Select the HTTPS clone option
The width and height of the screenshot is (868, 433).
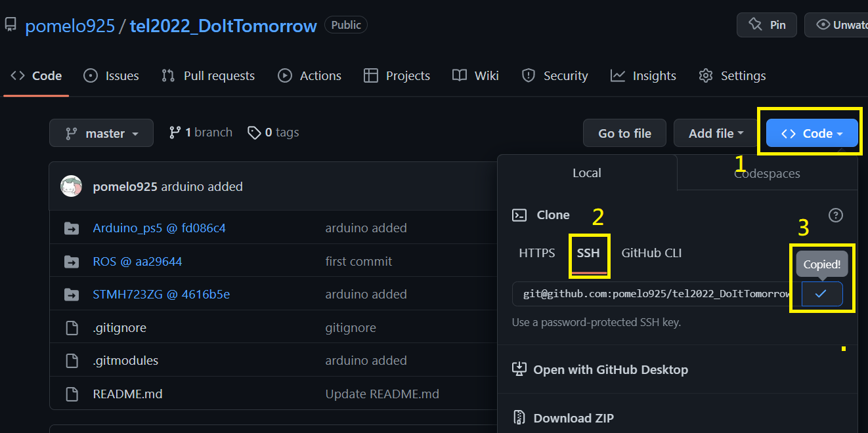[x=537, y=253]
